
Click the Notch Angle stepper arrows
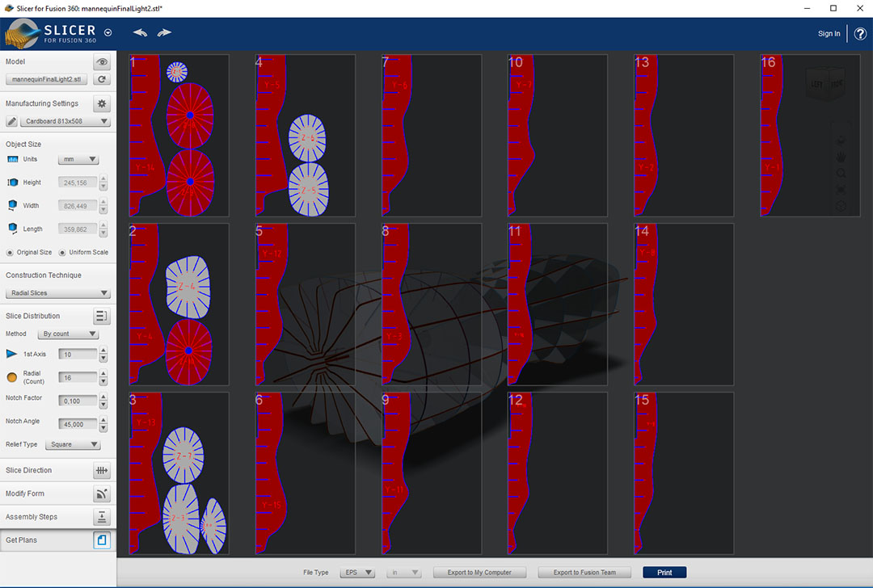coord(103,425)
